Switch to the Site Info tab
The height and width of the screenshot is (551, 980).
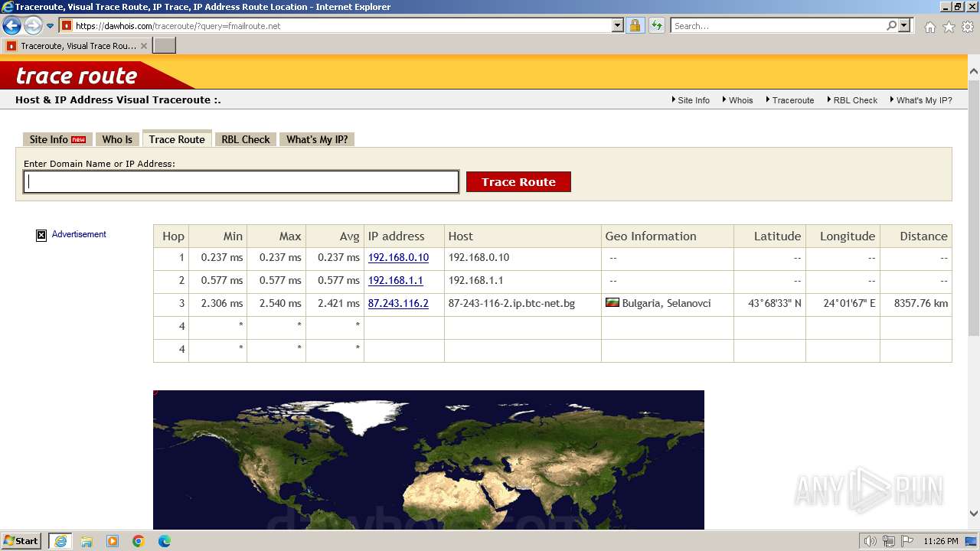click(x=57, y=139)
